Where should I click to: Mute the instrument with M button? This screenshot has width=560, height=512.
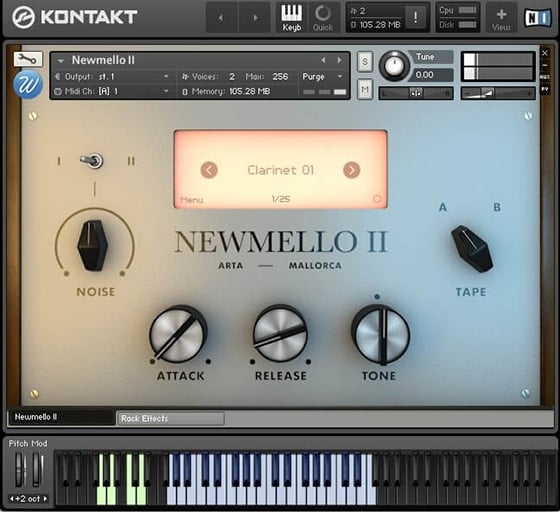[365, 89]
